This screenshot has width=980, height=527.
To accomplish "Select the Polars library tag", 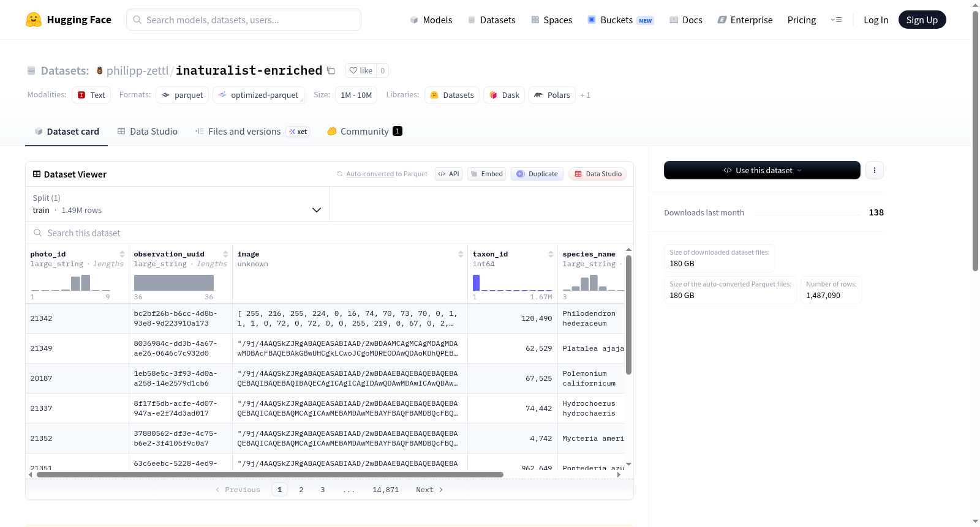I will (x=552, y=95).
